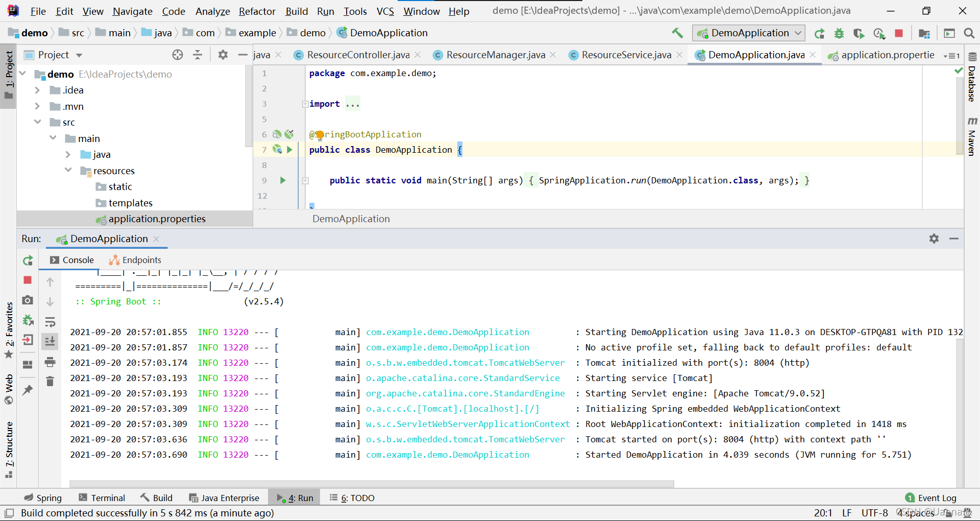Switch to ResourceService.java tab
This screenshot has width=980, height=521.
(x=626, y=55)
